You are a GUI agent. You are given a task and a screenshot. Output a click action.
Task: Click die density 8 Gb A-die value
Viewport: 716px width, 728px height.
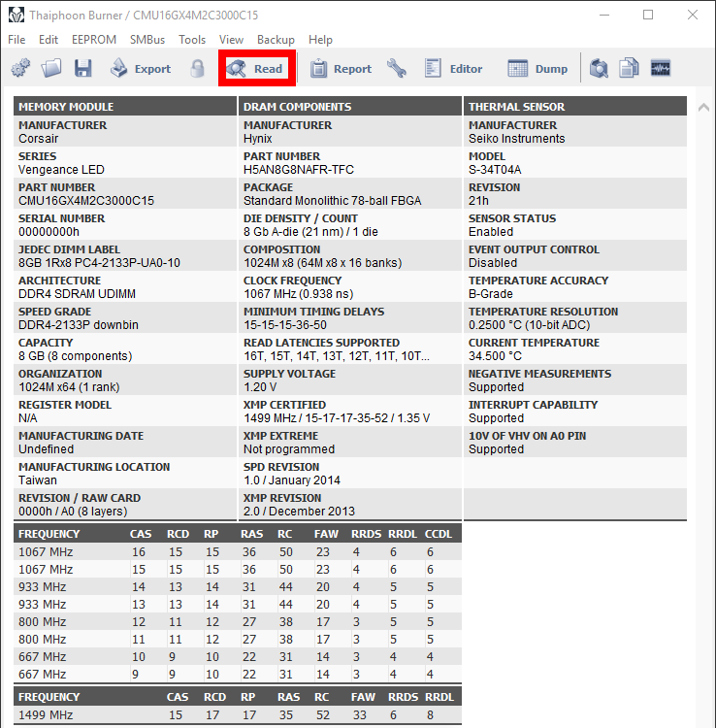[310, 232]
